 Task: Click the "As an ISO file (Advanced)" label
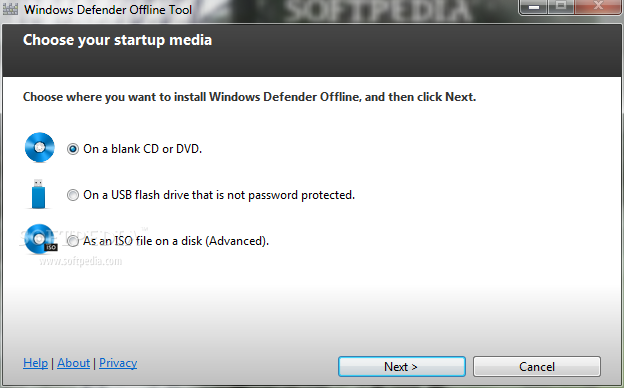click(176, 241)
